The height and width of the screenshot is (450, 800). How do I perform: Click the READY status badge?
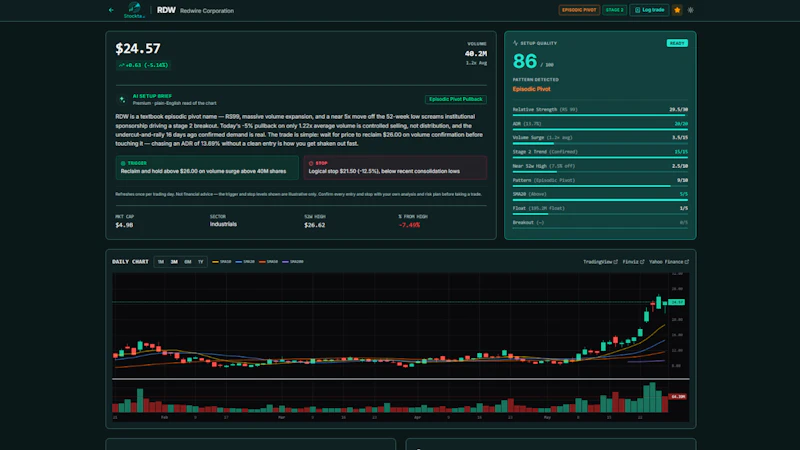[x=677, y=43]
